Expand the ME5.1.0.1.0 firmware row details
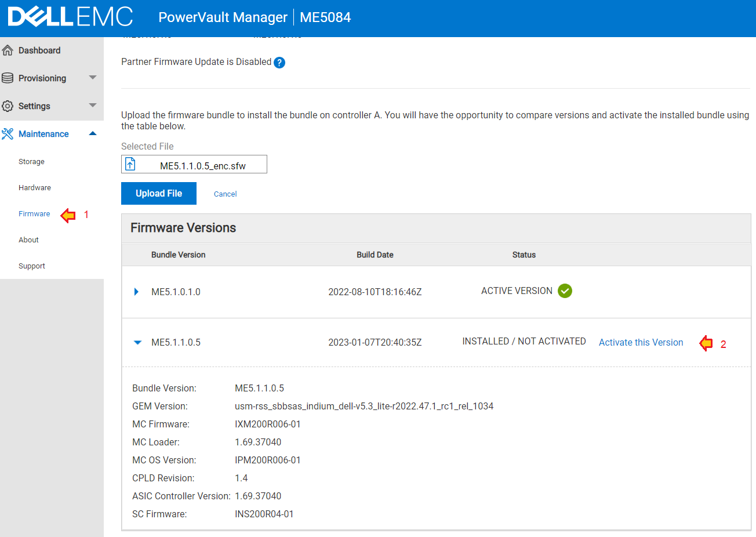Image resolution: width=756 pixels, height=537 pixels. [136, 292]
